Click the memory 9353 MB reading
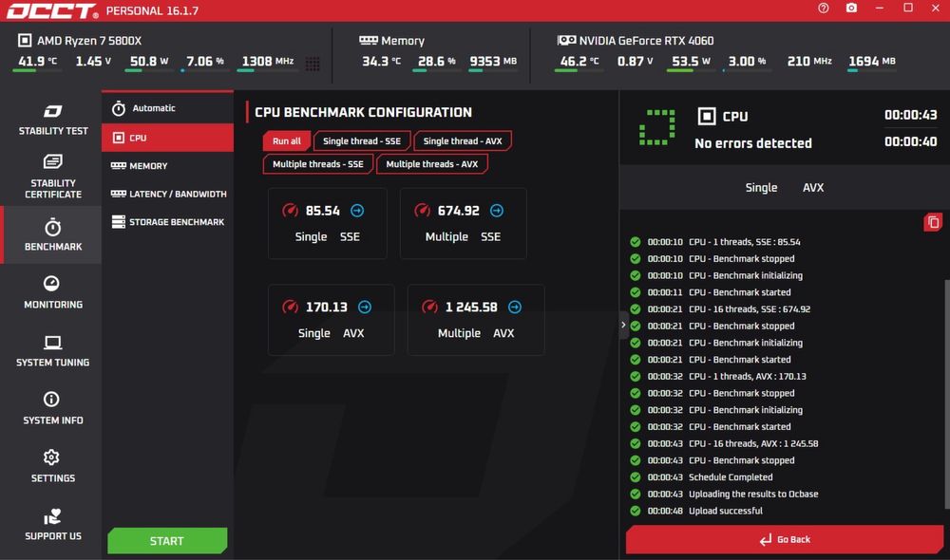The image size is (950, 560). [x=493, y=61]
